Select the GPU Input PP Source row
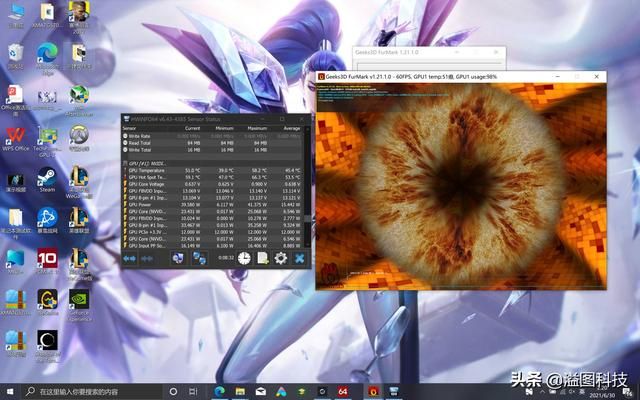 tap(212, 246)
